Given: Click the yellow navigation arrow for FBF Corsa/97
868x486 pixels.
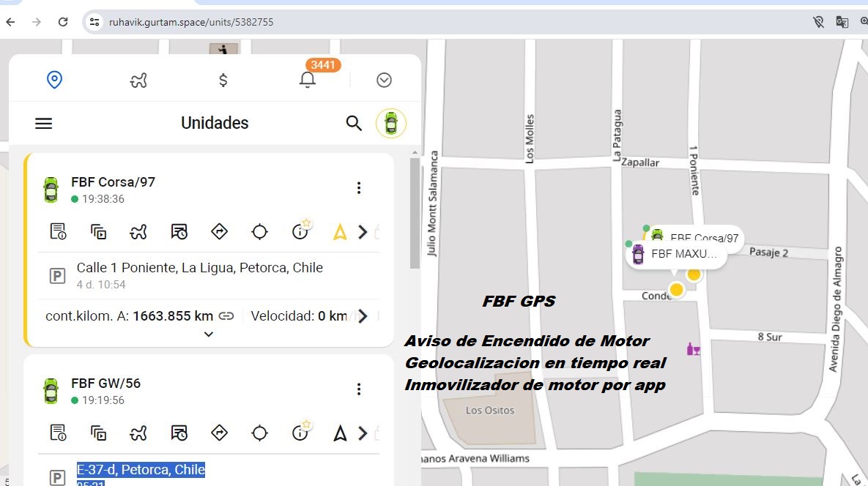Looking at the screenshot, I should 340,232.
